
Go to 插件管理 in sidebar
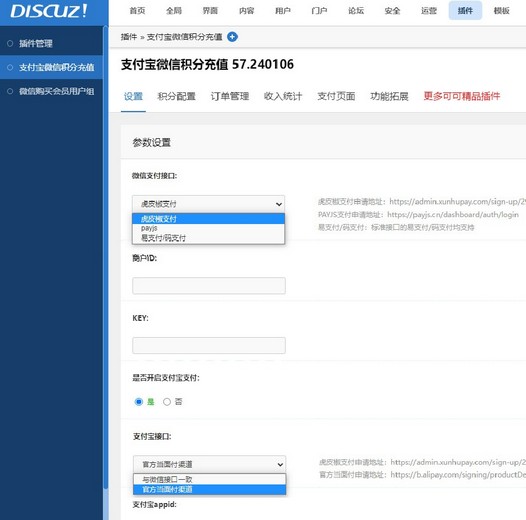tap(51, 43)
